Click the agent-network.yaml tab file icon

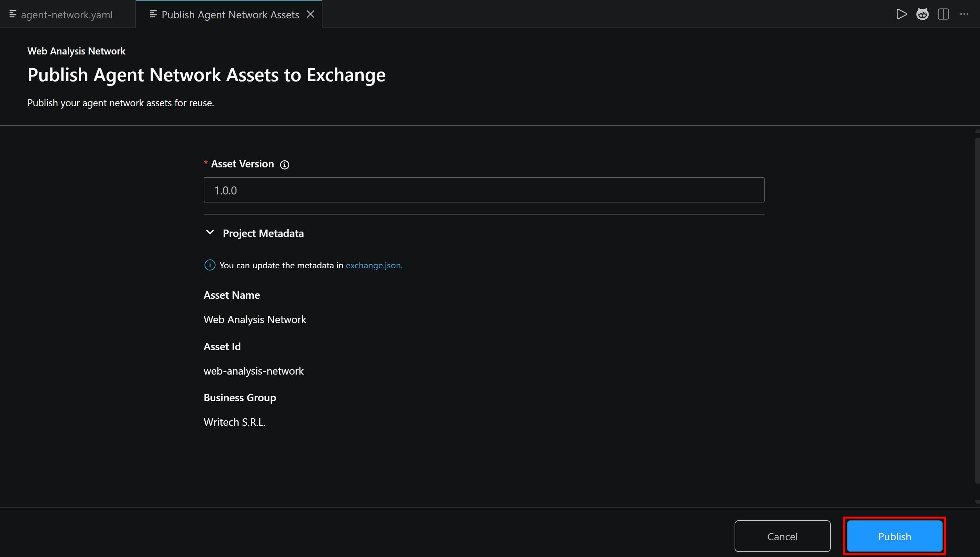pyautogui.click(x=13, y=15)
